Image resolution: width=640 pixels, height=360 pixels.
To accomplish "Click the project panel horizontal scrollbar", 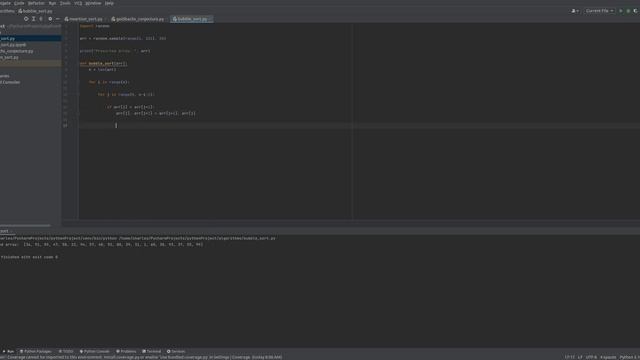I will pos(25,225).
